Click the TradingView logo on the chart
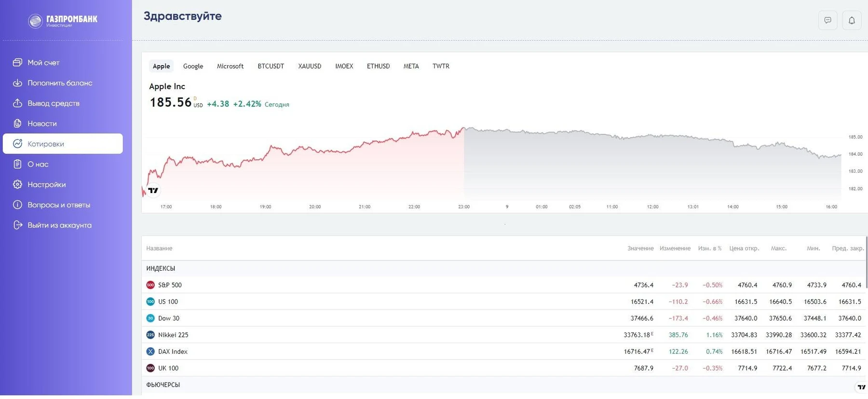The width and height of the screenshot is (868, 399). point(153,191)
